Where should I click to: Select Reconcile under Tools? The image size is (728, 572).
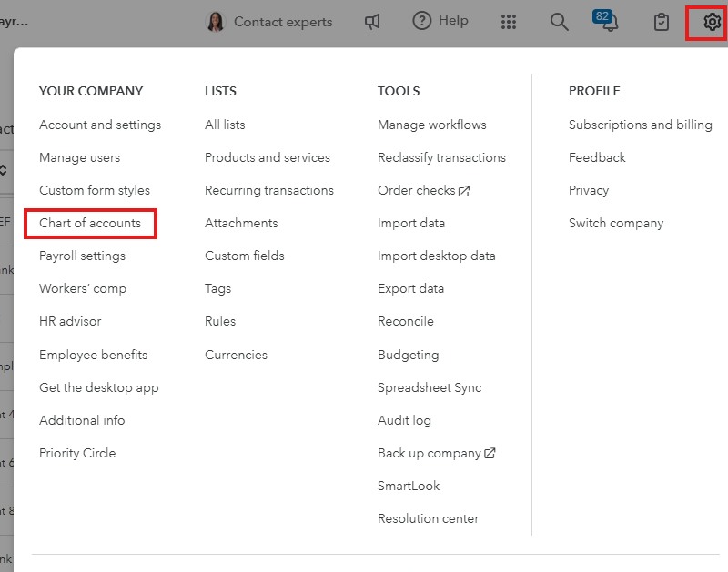[x=406, y=321]
